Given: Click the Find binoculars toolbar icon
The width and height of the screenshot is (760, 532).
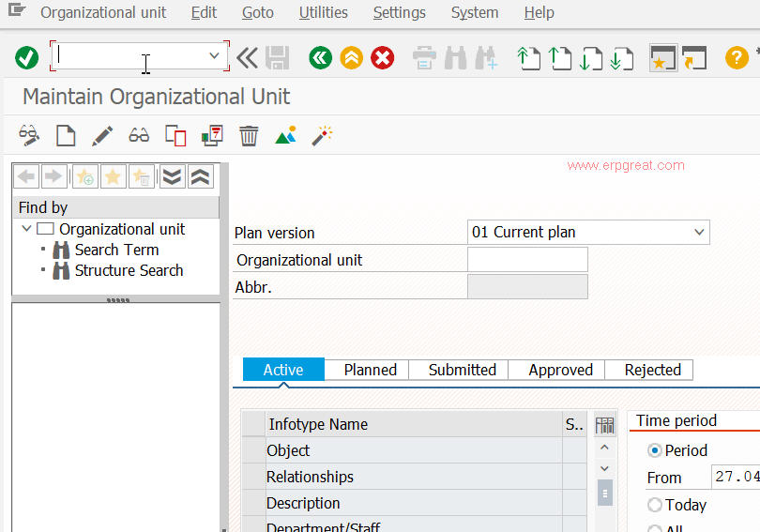Looking at the screenshot, I should click(456, 58).
